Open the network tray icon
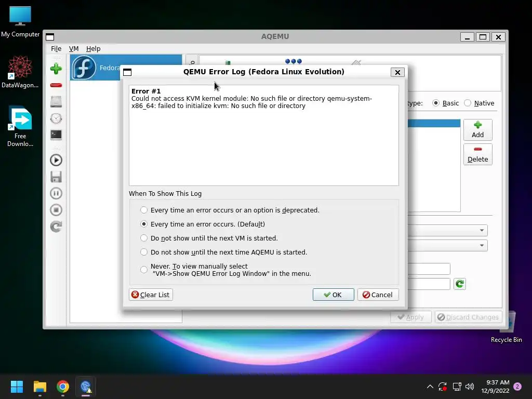Screen dimensions: 532x399 (457, 387)
